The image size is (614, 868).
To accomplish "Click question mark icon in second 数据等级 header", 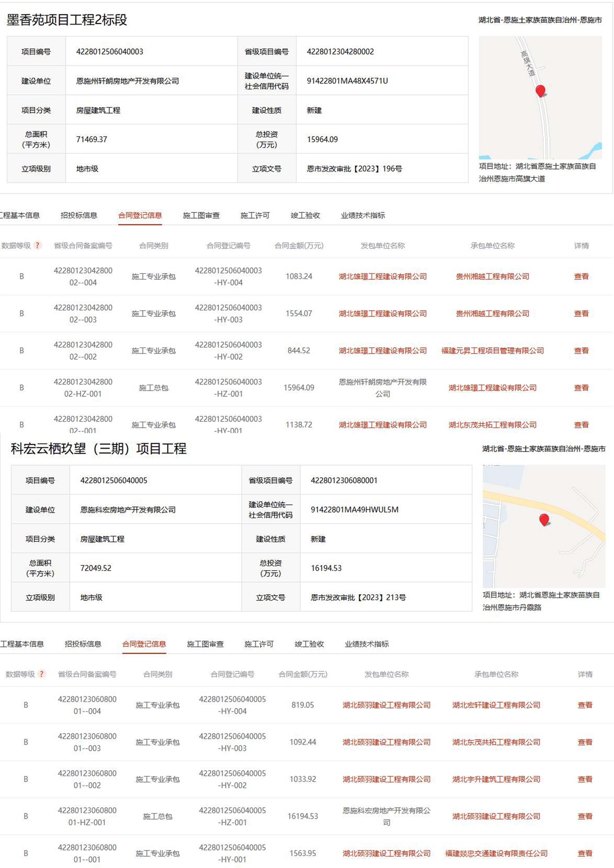I will 41,674.
